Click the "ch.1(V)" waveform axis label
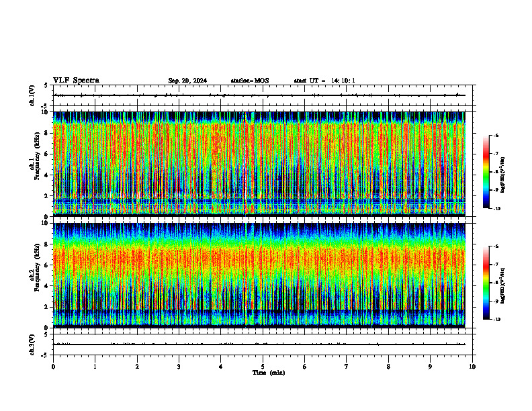 [x=32, y=95]
